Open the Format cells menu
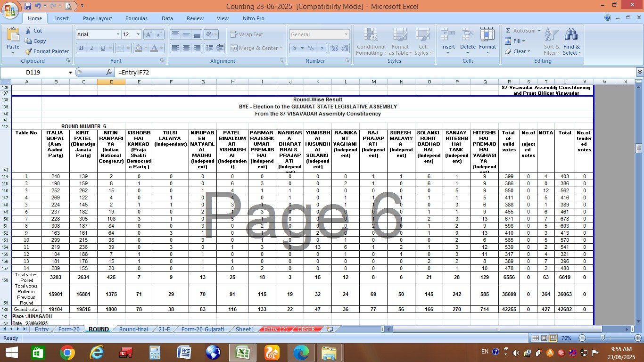This screenshot has height=362, width=644. 487,41
